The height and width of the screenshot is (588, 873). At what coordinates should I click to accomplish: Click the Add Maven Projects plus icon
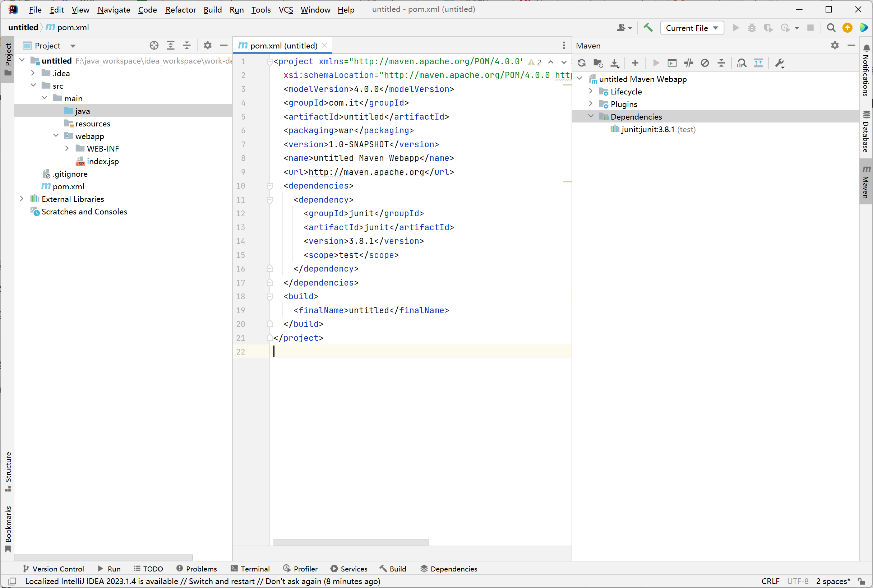tap(635, 63)
